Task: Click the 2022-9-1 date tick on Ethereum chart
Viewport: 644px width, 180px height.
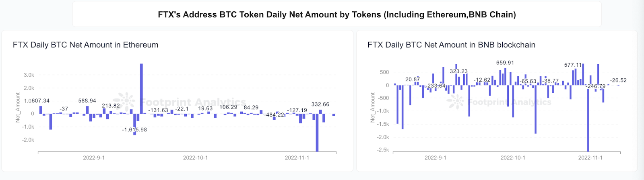Action: [94, 158]
